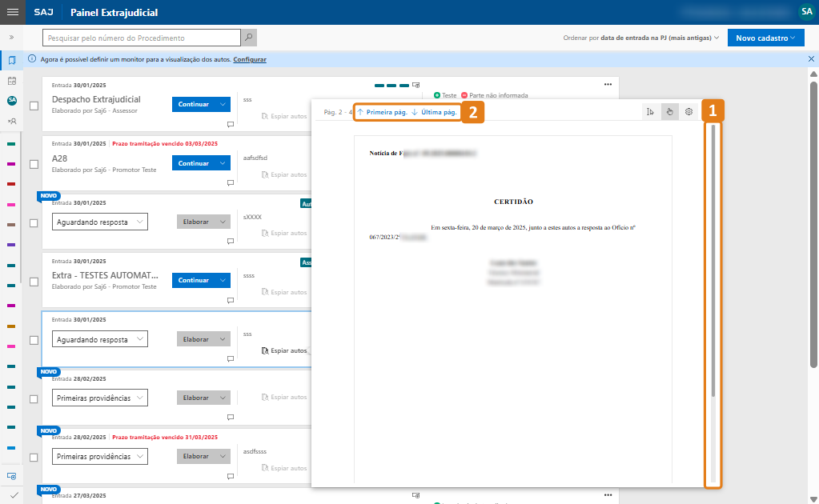Click the procedure number search field
This screenshot has height=504, width=819.
click(142, 38)
